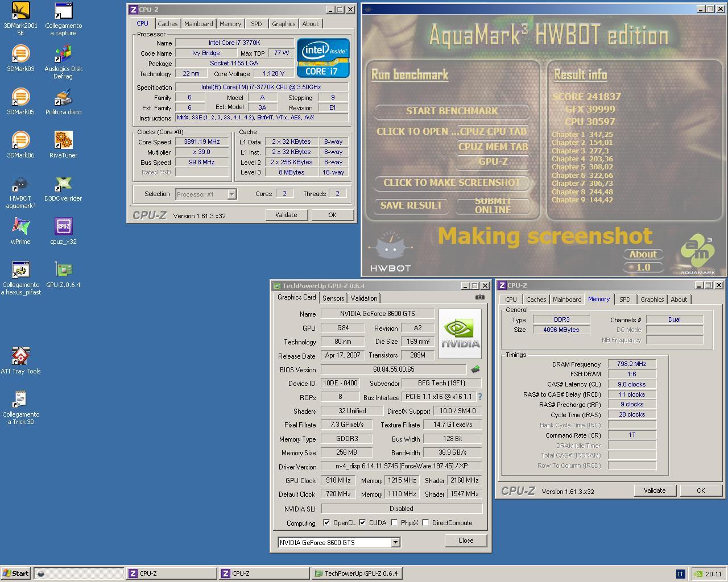Image resolution: width=728 pixels, height=582 pixels.
Task: Open the Processor #1 selection dropdown
Action: click(205, 194)
